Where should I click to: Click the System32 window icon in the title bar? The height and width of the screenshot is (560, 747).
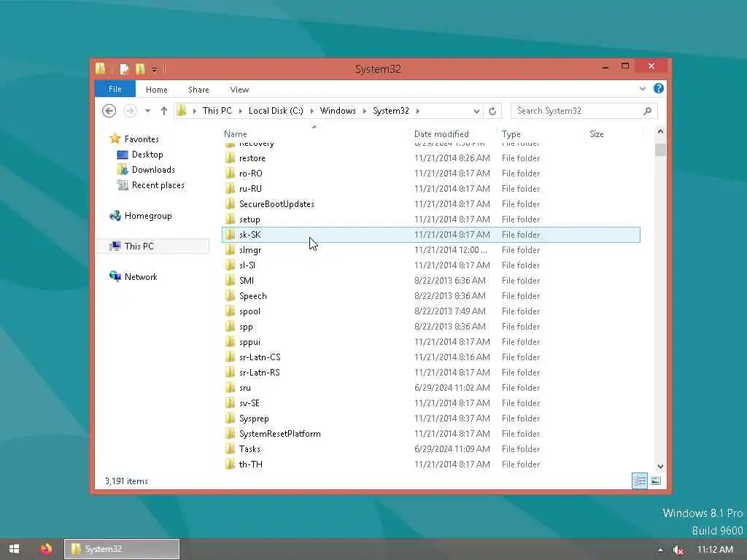[x=100, y=69]
